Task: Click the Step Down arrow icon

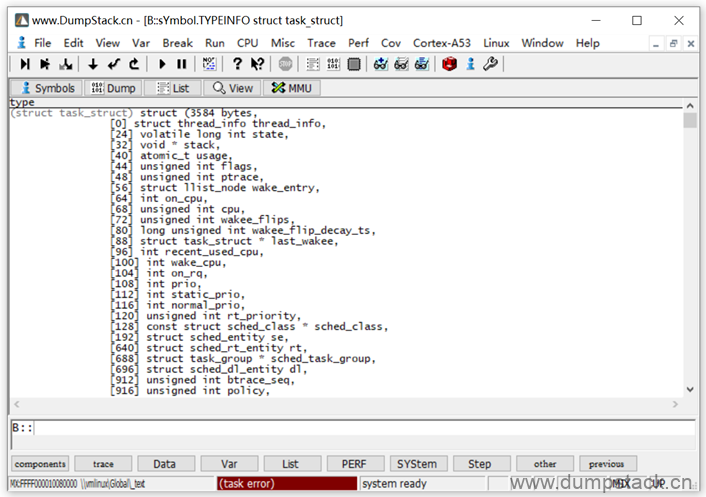Action: pos(92,64)
